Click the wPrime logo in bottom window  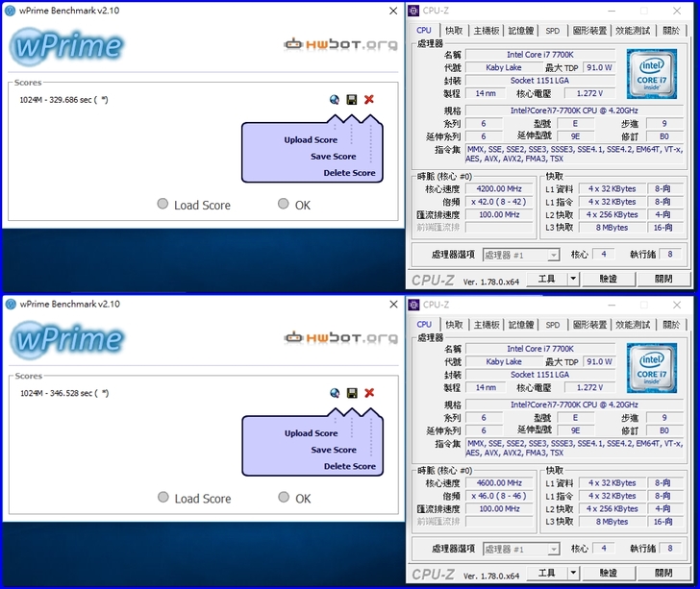[67, 339]
